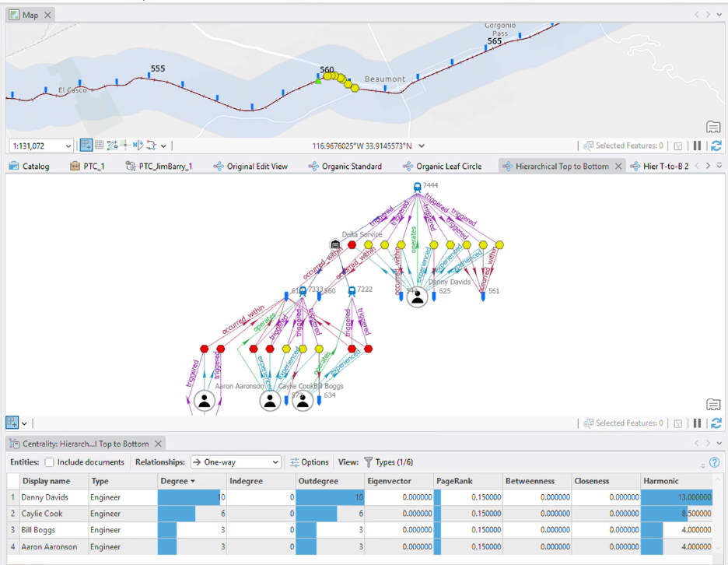Refresh the link chart view

[x=716, y=423]
